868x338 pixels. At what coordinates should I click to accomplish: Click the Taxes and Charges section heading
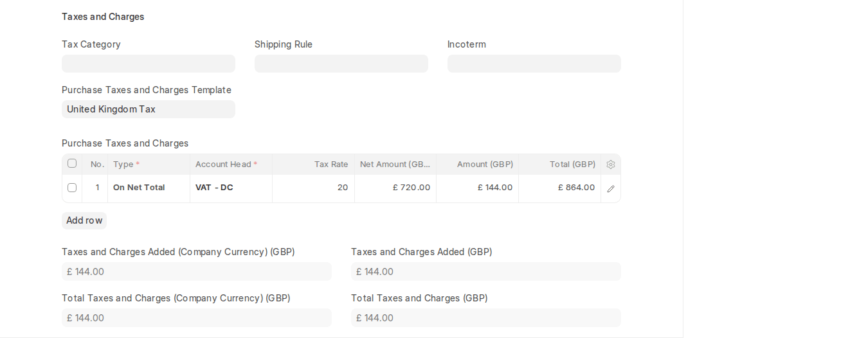pyautogui.click(x=103, y=17)
